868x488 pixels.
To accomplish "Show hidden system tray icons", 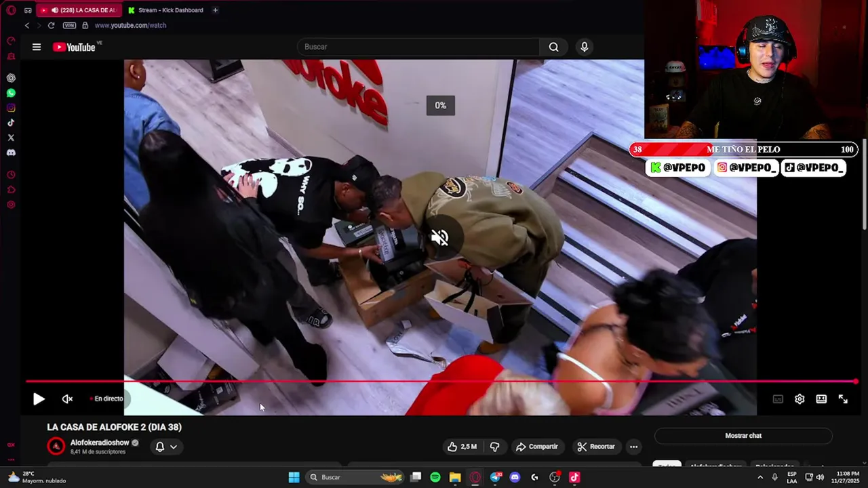I will click(759, 477).
